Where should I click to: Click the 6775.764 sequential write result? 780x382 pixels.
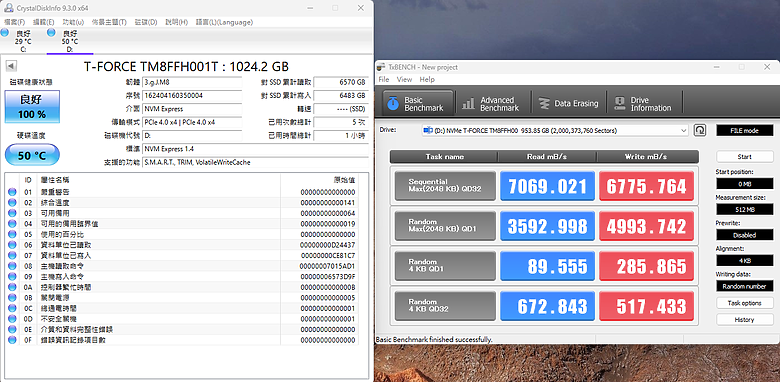(646, 186)
